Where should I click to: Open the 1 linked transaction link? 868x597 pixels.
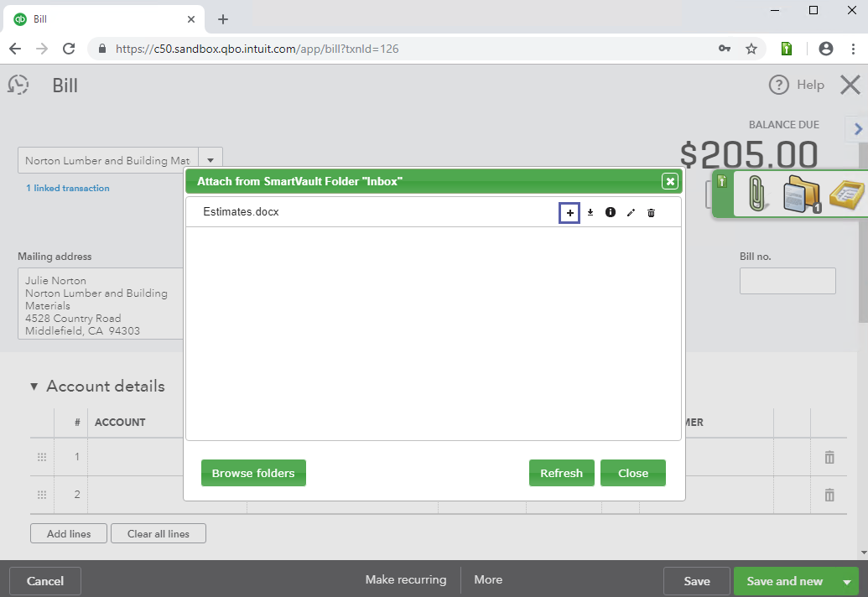point(68,188)
